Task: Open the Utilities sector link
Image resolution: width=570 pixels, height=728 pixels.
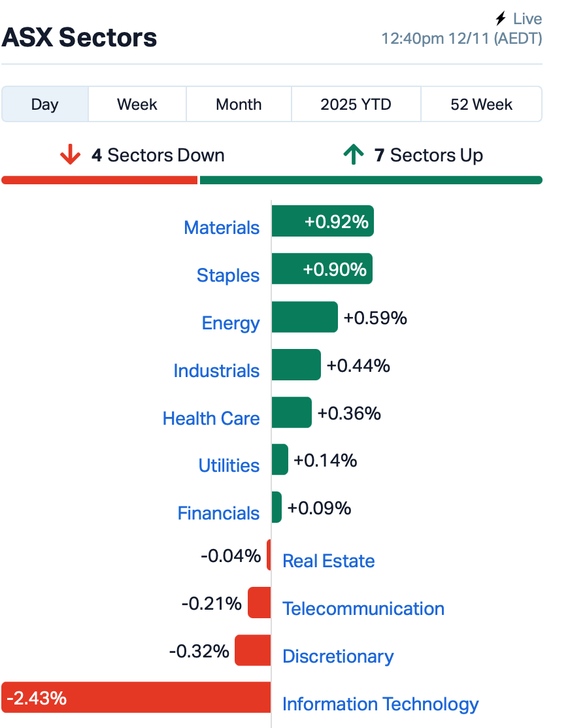Action: tap(229, 465)
